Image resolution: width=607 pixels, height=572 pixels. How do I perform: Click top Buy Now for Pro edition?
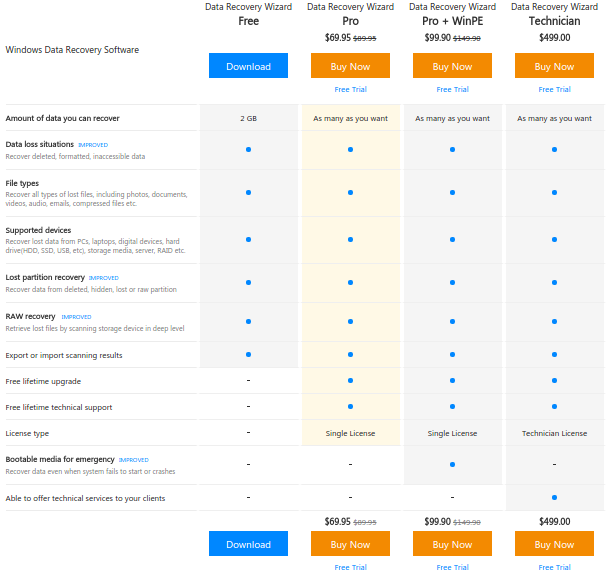[350, 65]
